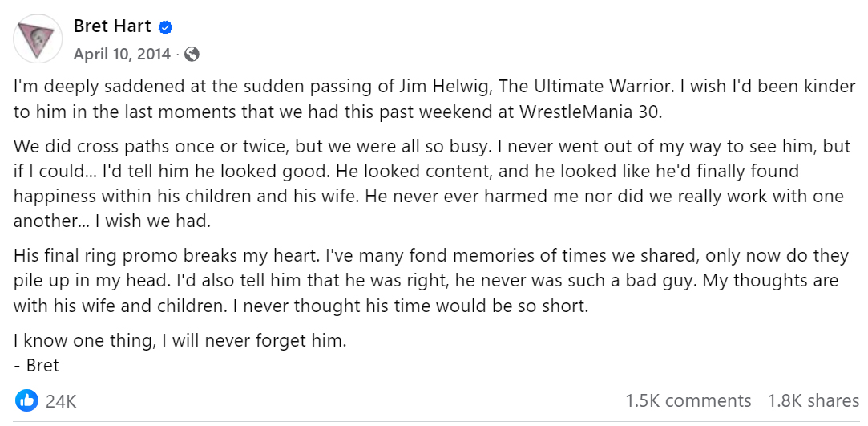Open the 1.5K comments link
Screen dimensions: 868x426
click(x=688, y=400)
